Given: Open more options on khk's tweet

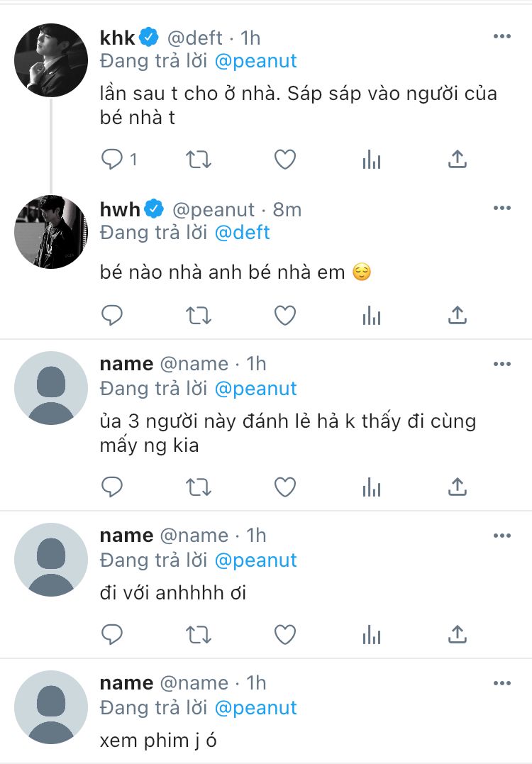Looking at the screenshot, I should click(501, 36).
